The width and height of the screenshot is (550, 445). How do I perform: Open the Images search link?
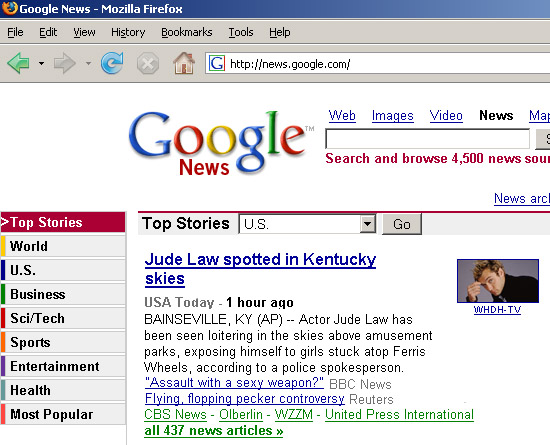click(393, 116)
